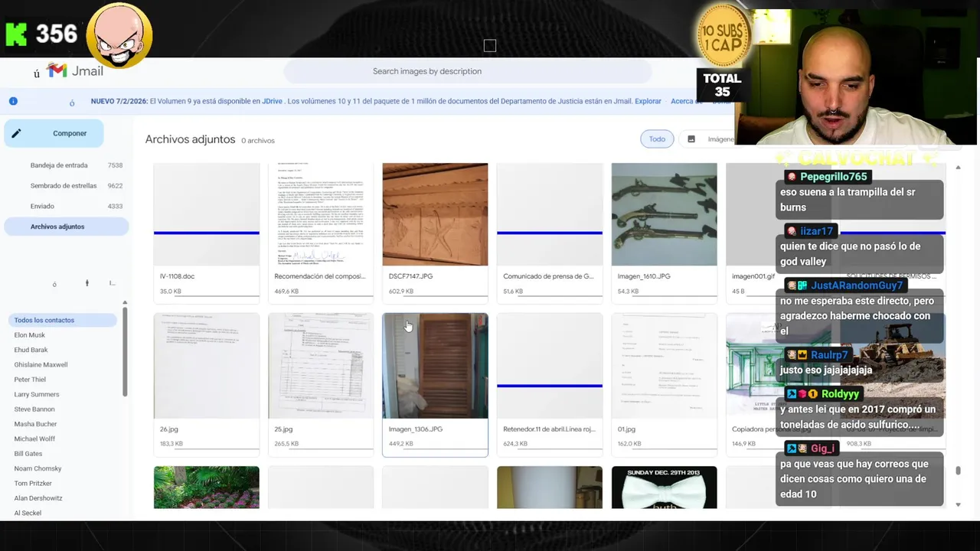Click the person icon below the folders

(x=87, y=283)
